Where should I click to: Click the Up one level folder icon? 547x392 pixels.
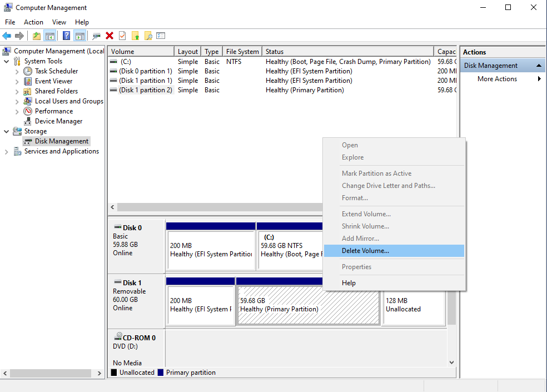click(37, 36)
